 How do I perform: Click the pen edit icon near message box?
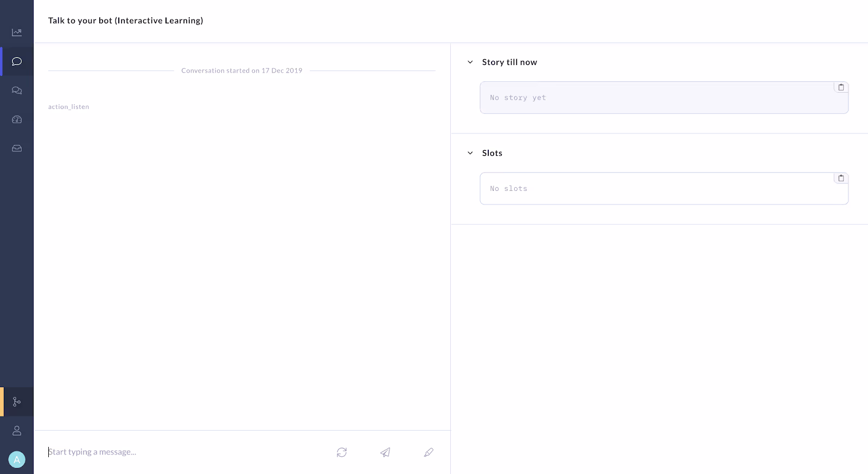pyautogui.click(x=429, y=452)
